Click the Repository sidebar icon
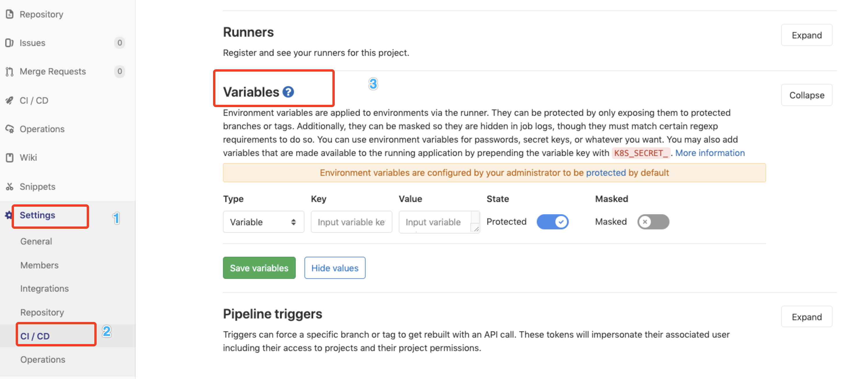The height and width of the screenshot is (379, 868). (10, 14)
